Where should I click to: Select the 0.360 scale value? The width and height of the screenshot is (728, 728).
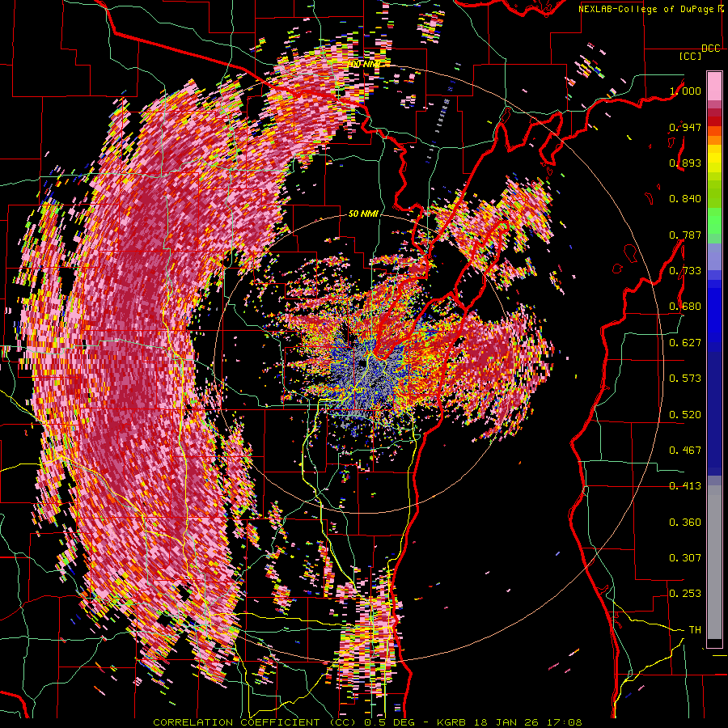[685, 523]
